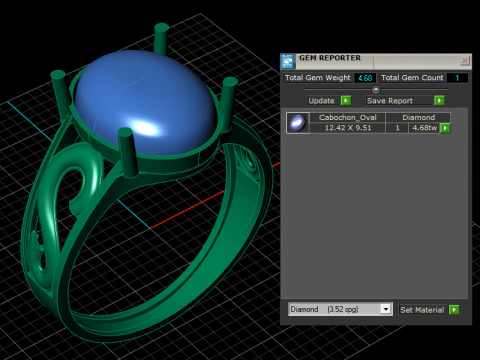This screenshot has width=480, height=360.
Task: Click the Save Report button
Action: coord(400,101)
